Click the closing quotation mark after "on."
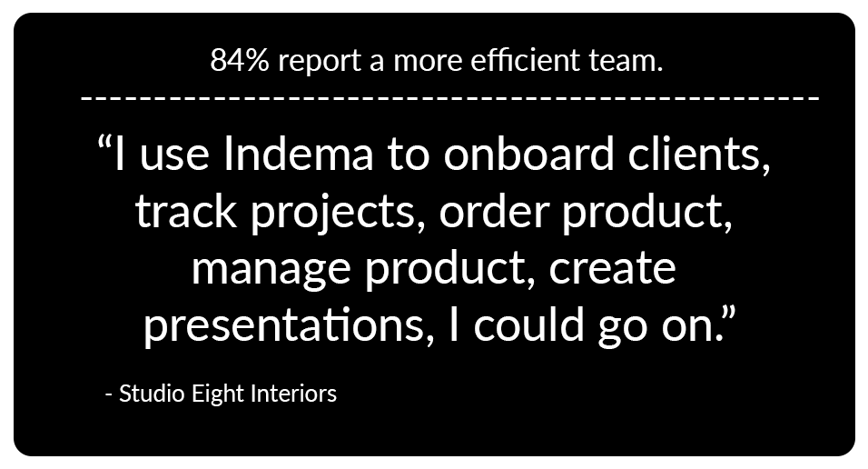The height and width of the screenshot is (469, 868). [x=729, y=314]
